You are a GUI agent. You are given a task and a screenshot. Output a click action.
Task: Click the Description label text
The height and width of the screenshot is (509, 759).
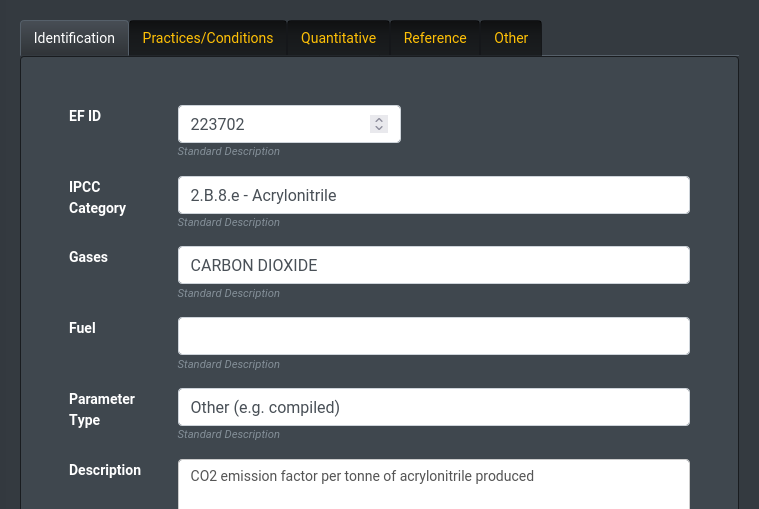105,470
